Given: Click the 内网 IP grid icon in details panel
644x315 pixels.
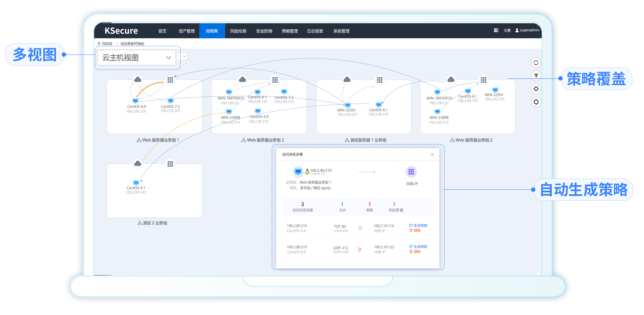Looking at the screenshot, I should pyautogui.click(x=411, y=172).
